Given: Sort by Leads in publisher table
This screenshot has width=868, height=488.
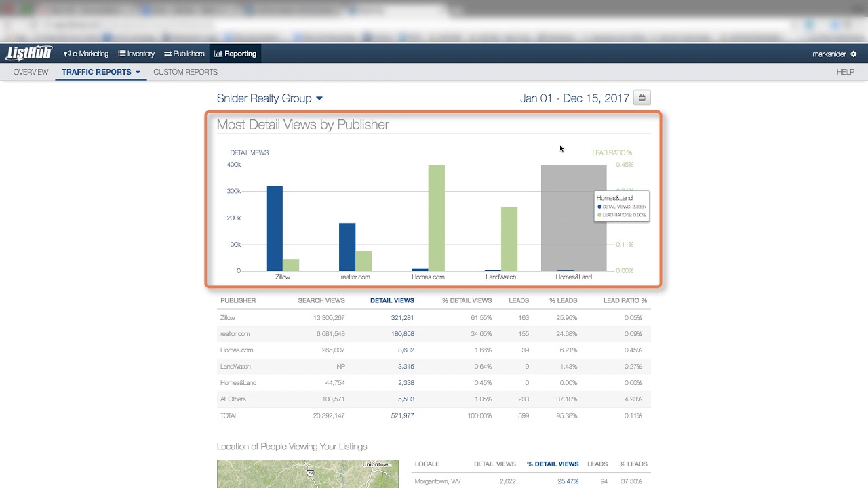Looking at the screenshot, I should [x=519, y=300].
